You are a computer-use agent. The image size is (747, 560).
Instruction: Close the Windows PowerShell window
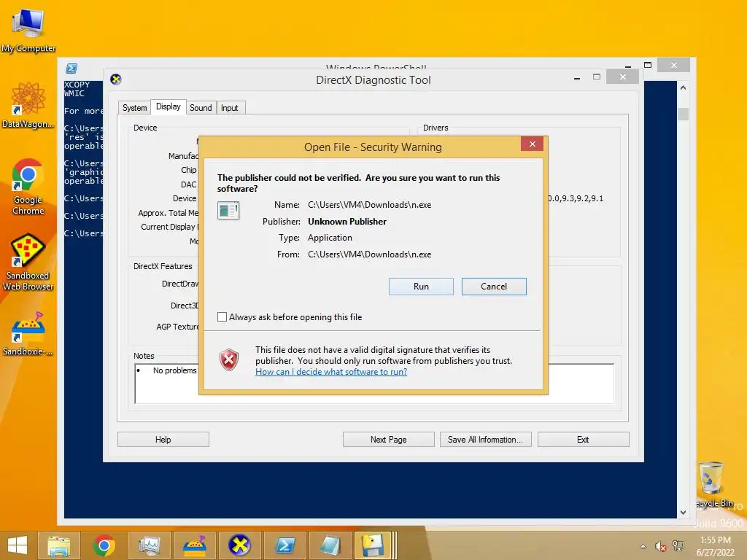coord(673,65)
